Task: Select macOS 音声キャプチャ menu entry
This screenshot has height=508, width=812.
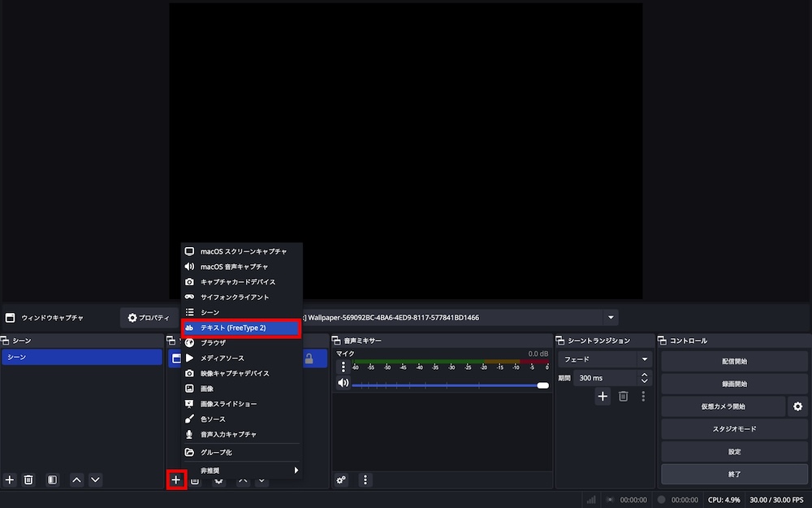Action: coord(242,267)
